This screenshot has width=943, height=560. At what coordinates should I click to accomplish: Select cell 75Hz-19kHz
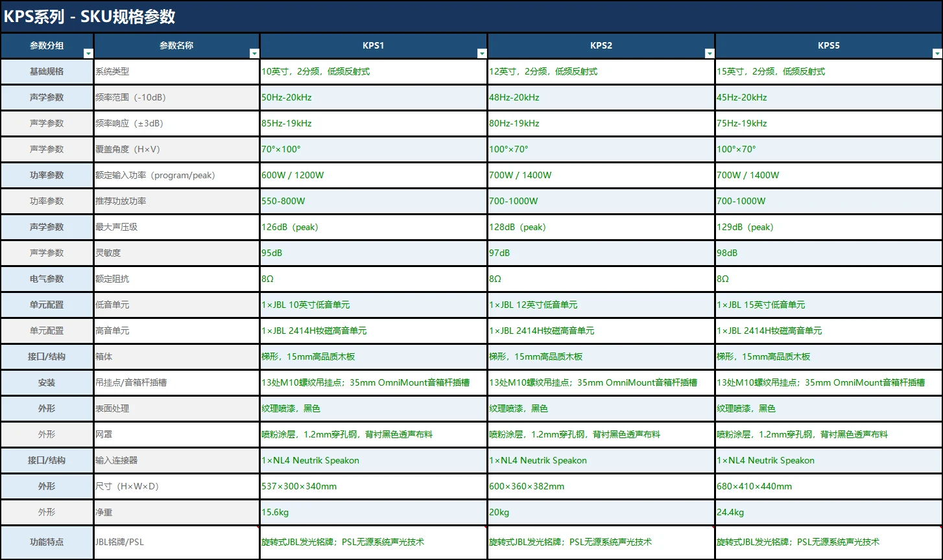pyautogui.click(x=829, y=124)
